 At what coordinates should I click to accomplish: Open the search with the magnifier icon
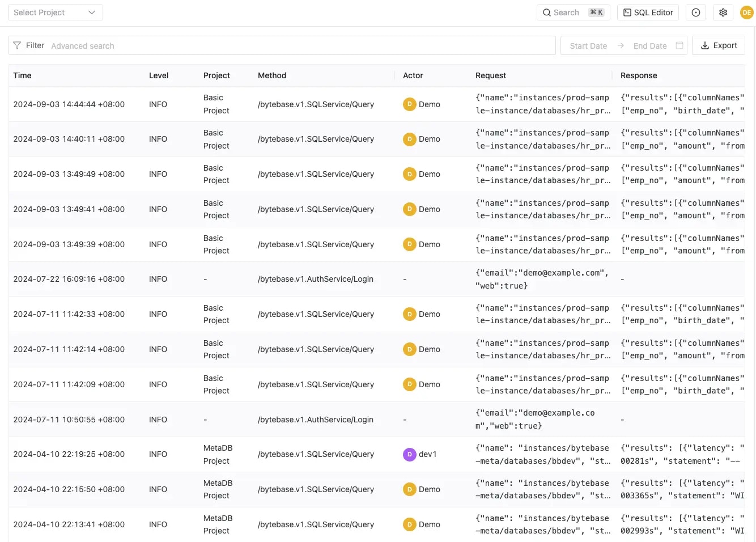[546, 12]
